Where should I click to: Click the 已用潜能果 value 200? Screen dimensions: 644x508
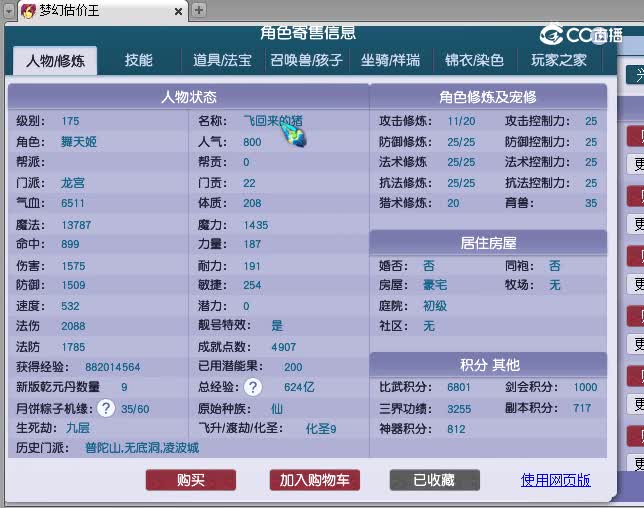coord(293,367)
